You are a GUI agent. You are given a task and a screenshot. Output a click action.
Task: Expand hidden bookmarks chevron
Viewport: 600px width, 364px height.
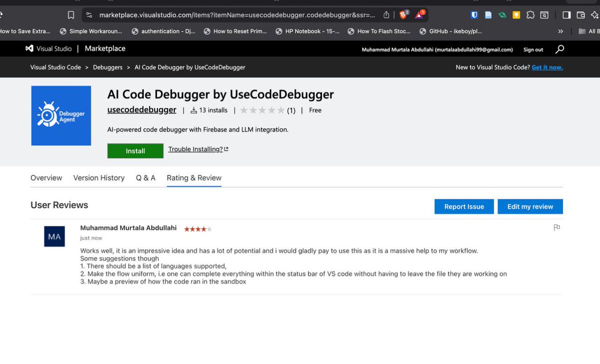[560, 31]
